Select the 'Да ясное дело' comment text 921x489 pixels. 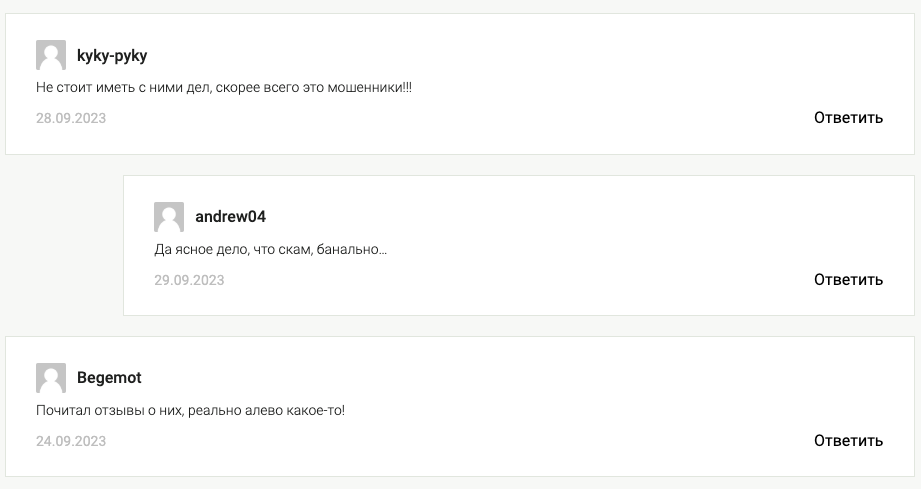(x=271, y=249)
